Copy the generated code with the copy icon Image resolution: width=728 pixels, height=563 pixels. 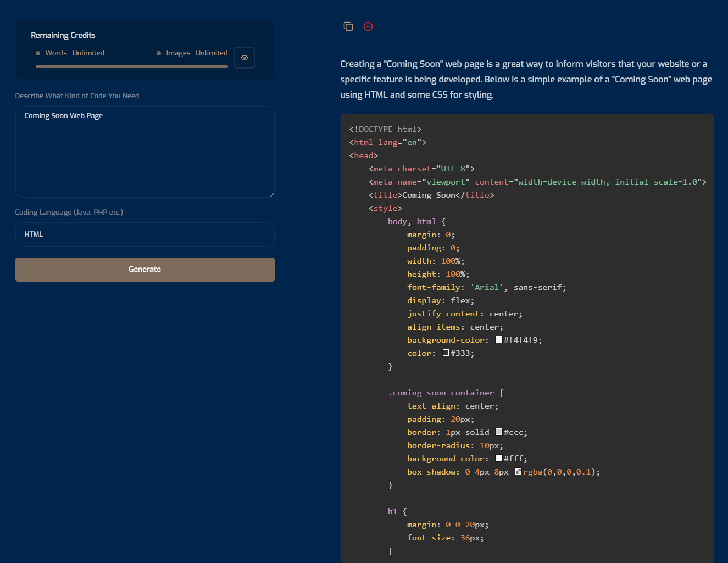[348, 26]
